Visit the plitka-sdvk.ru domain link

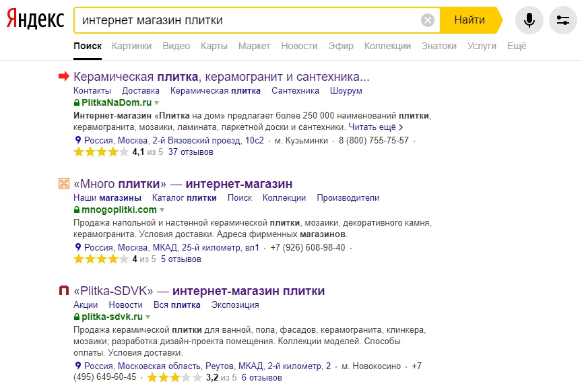point(112,317)
